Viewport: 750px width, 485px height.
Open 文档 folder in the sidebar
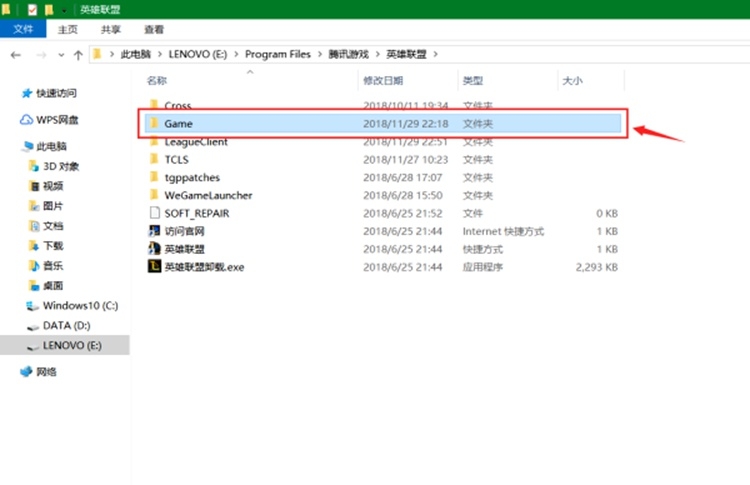pos(53,226)
